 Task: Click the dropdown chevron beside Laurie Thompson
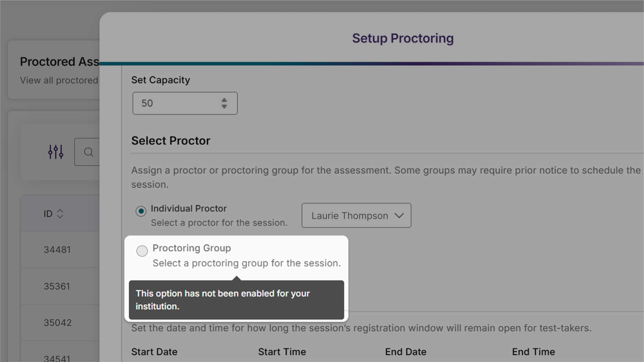tap(399, 215)
